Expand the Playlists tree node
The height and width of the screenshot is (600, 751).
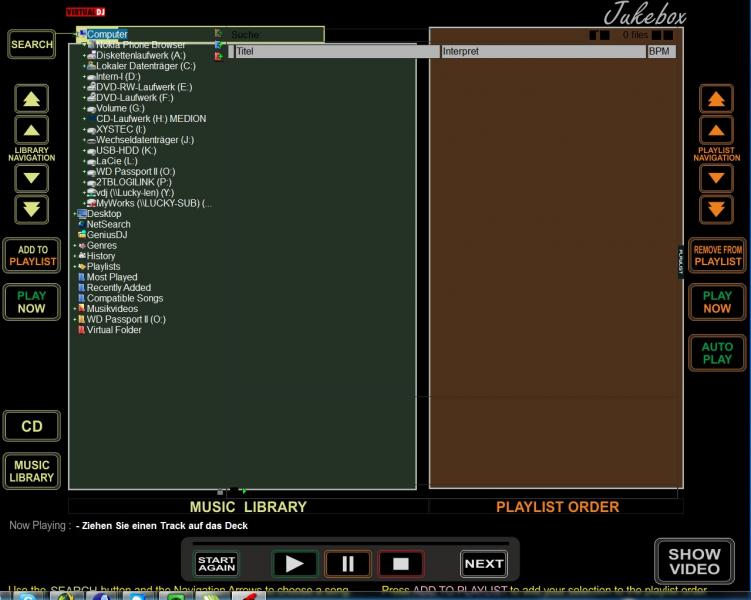click(75, 267)
